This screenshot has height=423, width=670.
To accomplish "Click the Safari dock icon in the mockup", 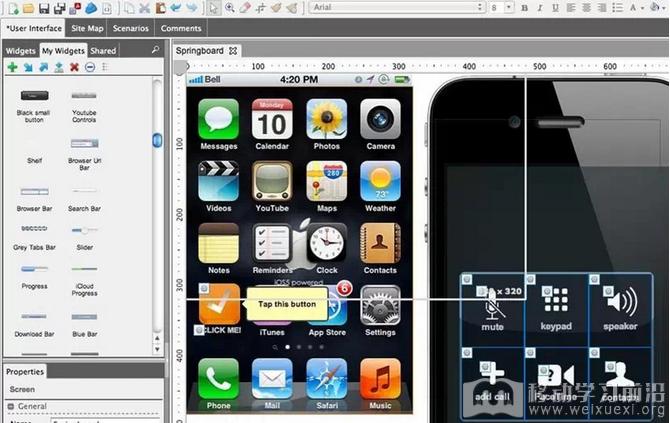I will pyautogui.click(x=326, y=379).
